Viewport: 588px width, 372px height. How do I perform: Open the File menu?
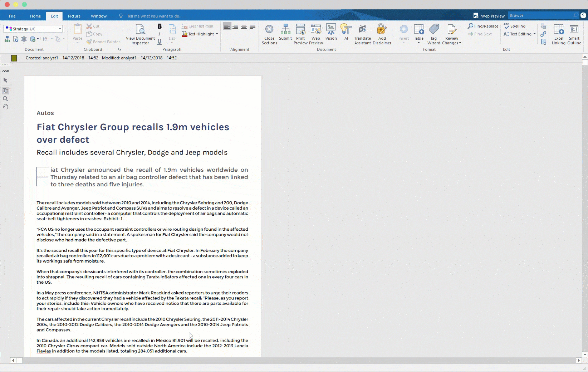pyautogui.click(x=12, y=16)
